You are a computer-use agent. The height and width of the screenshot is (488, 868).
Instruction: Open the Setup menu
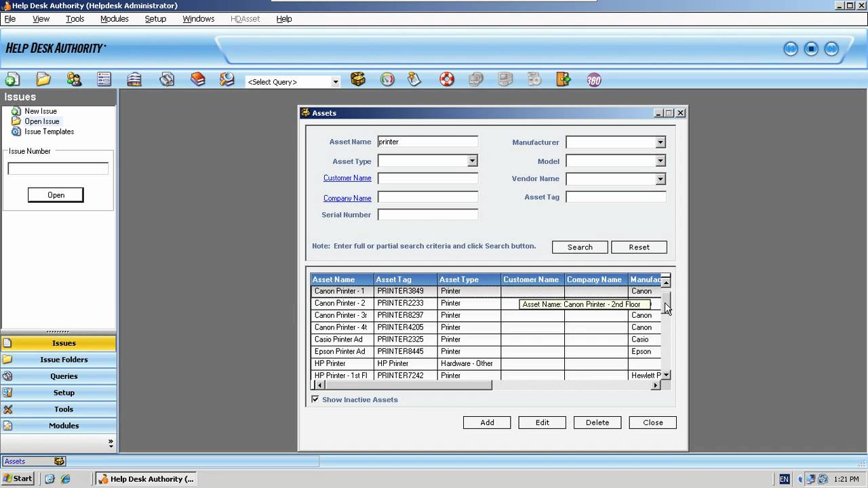point(155,19)
